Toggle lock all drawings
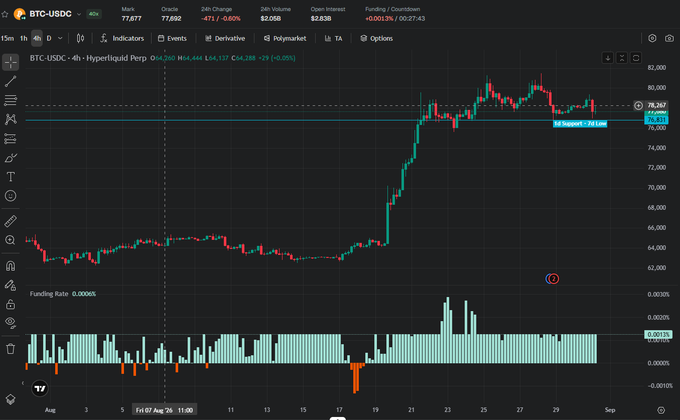 tap(10, 304)
